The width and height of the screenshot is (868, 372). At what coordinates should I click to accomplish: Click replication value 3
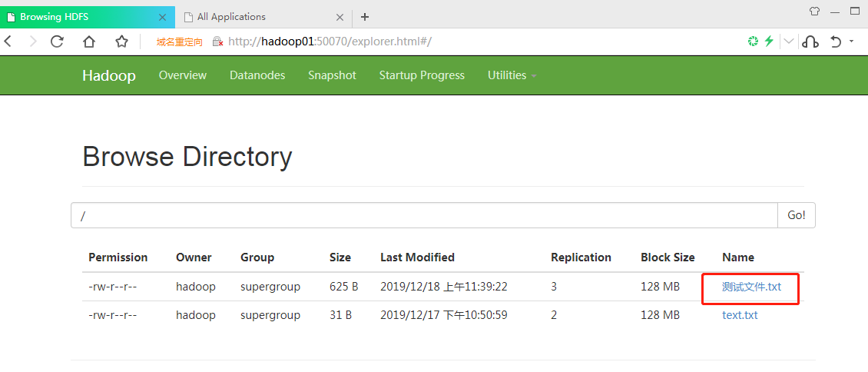pyautogui.click(x=554, y=287)
